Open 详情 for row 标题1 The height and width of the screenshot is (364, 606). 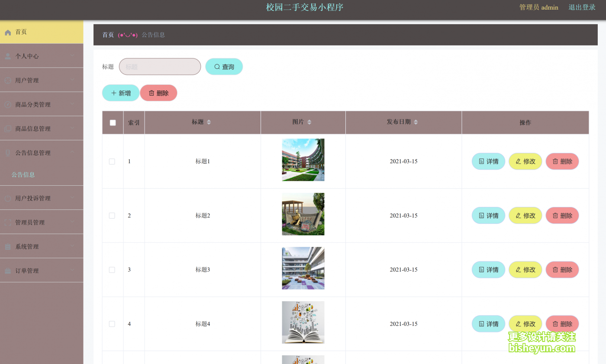tap(488, 161)
